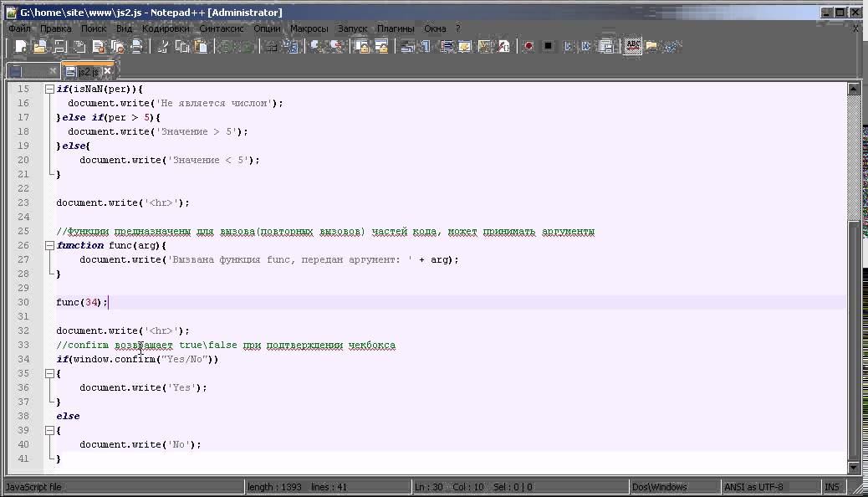Collapse the function func block at line 26
This screenshot has width=868, height=497.
[50, 246]
